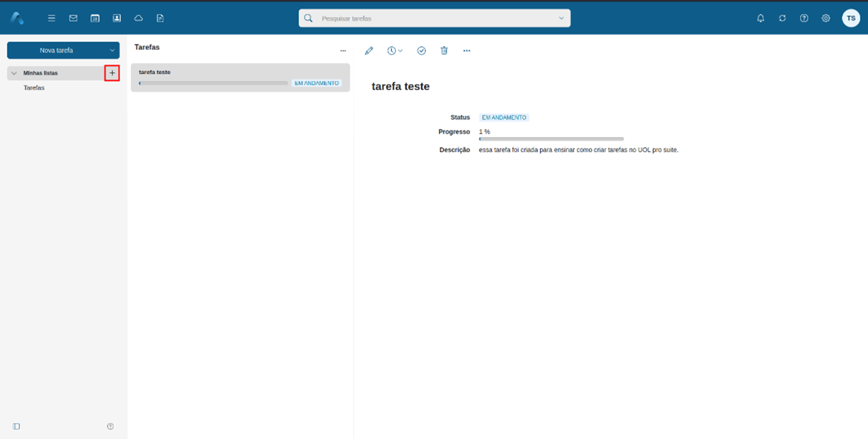
Task: Click the 1 % progress value
Action: pos(484,131)
